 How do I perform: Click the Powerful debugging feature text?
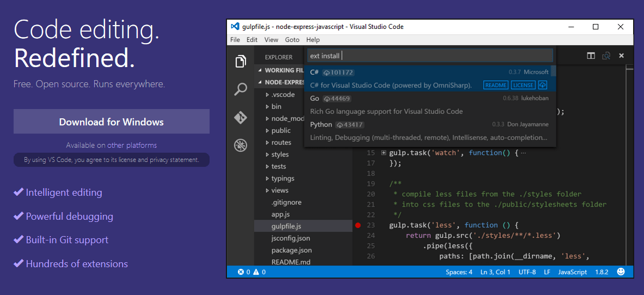point(70,216)
